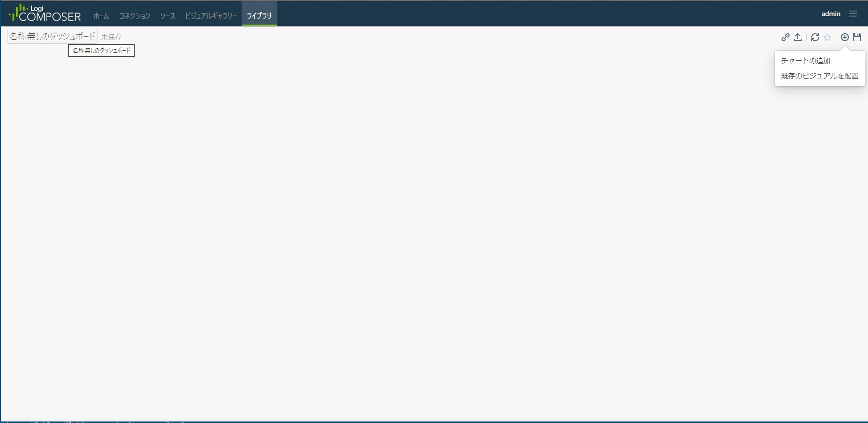Open the export upload arrow icon
Image resolution: width=868 pixels, height=423 pixels.
pos(798,37)
